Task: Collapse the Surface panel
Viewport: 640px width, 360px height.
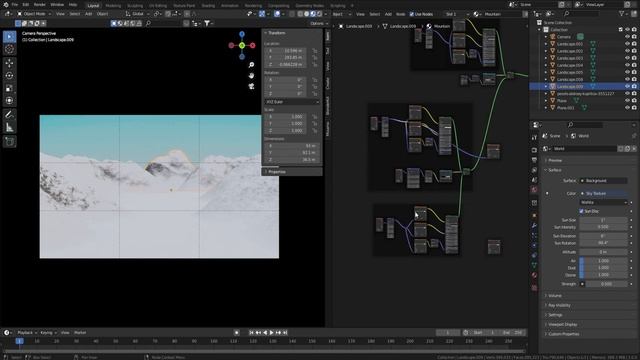Action: 555,170
